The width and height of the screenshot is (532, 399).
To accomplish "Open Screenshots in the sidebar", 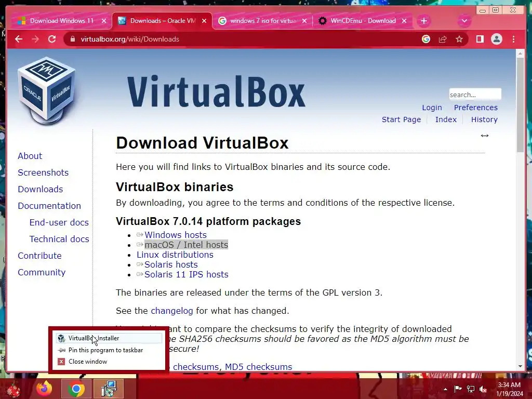I will point(43,172).
